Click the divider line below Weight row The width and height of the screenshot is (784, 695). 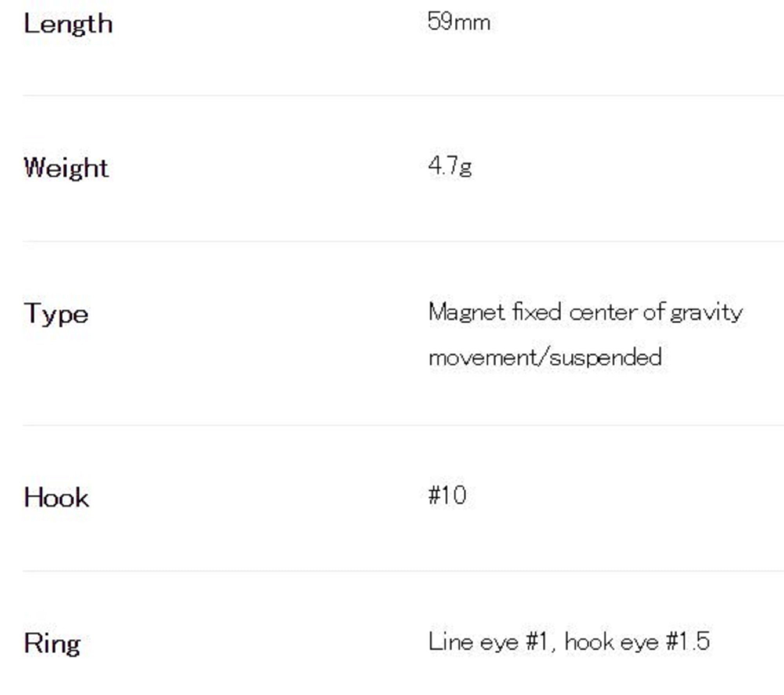coord(392,242)
